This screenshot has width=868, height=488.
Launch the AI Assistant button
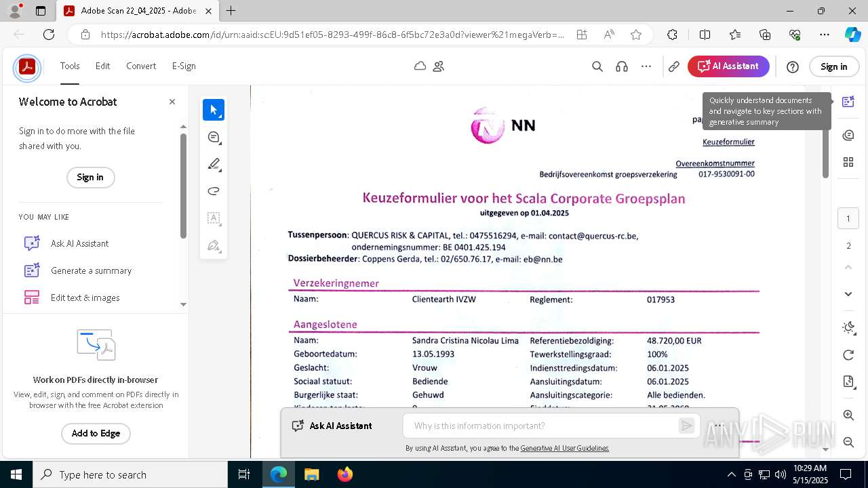click(x=728, y=66)
